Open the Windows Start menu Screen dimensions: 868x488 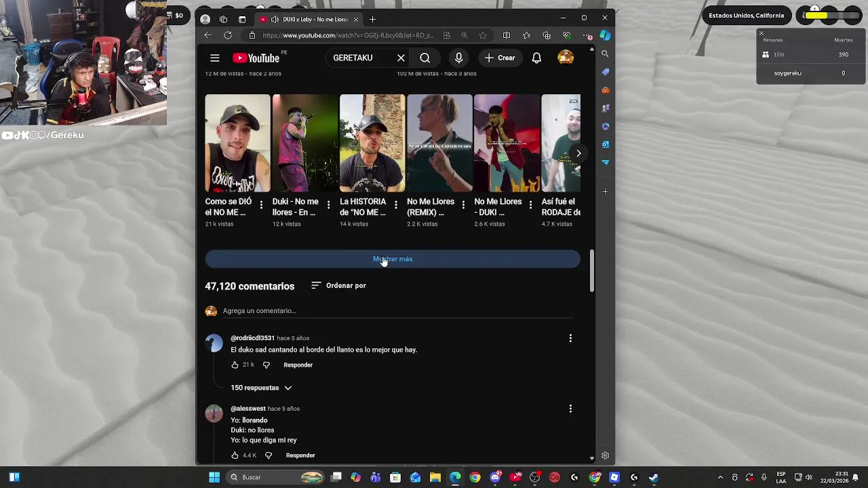click(x=214, y=477)
